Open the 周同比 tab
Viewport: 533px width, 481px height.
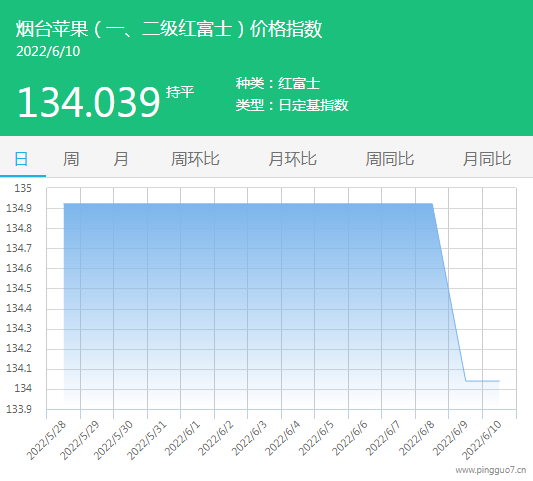pyautogui.click(x=390, y=159)
